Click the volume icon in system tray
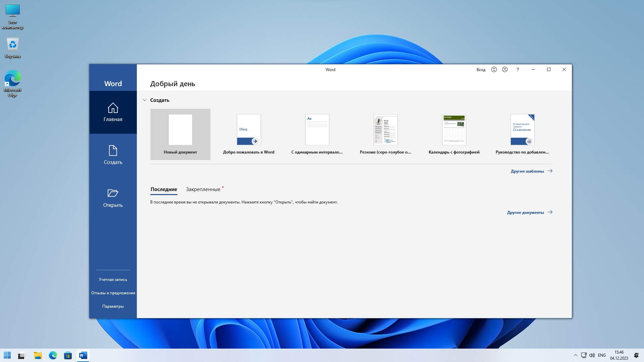Image resolution: width=644 pixels, height=362 pixels. 592,355
